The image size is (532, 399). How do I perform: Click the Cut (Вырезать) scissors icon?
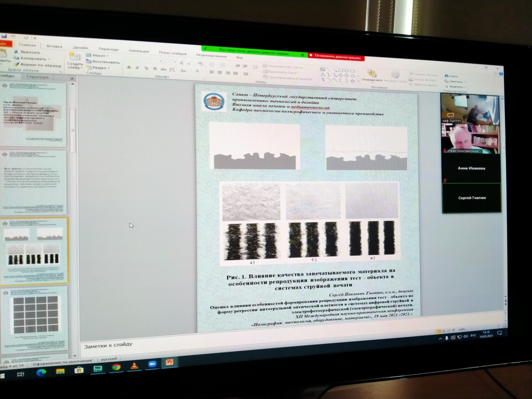tap(16, 52)
